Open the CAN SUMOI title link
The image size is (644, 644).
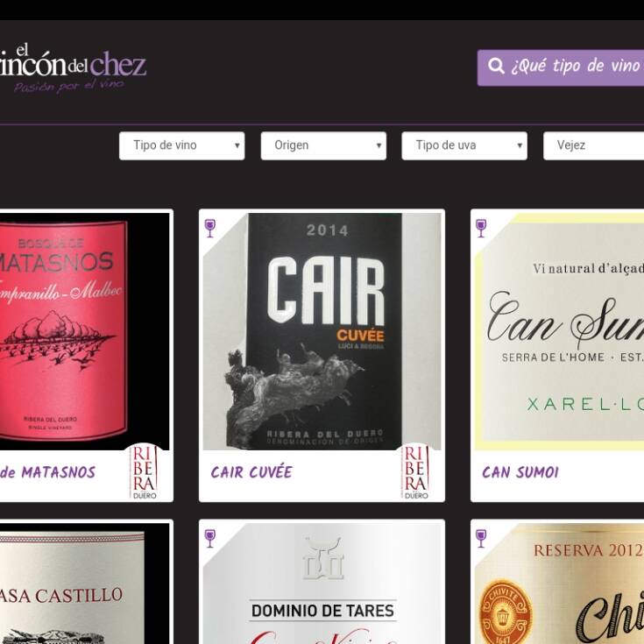(x=520, y=472)
